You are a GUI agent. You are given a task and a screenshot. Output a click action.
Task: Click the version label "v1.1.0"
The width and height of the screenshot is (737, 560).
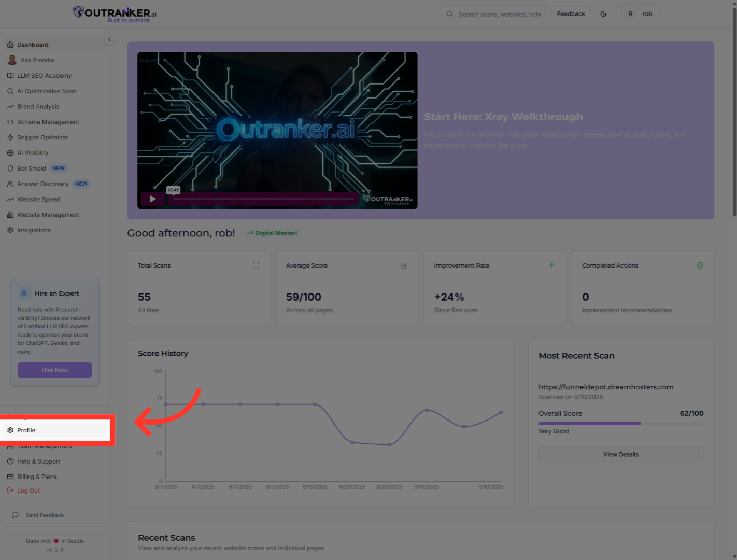click(55, 550)
